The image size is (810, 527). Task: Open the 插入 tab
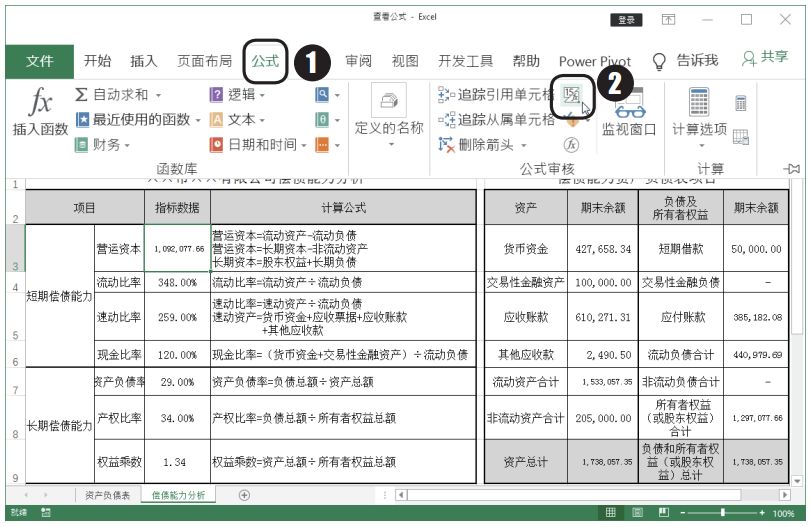(144, 61)
